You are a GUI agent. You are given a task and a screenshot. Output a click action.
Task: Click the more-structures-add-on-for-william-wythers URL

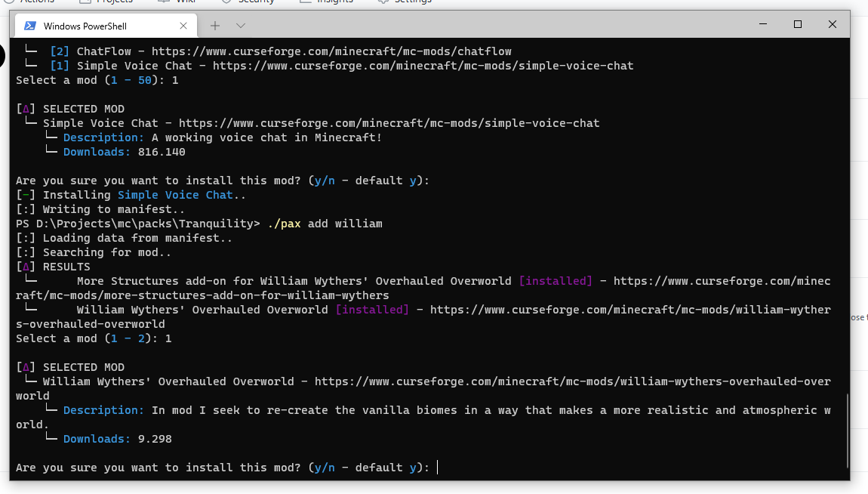423,289
